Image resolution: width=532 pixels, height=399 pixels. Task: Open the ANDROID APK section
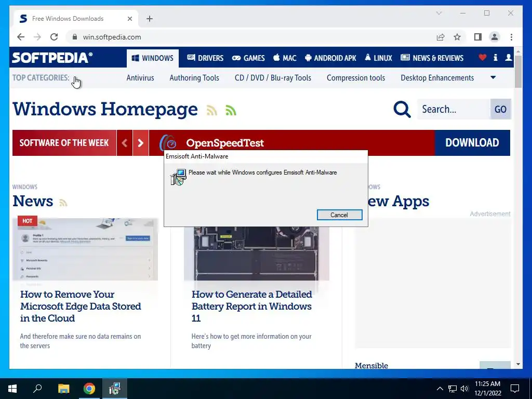(x=330, y=58)
